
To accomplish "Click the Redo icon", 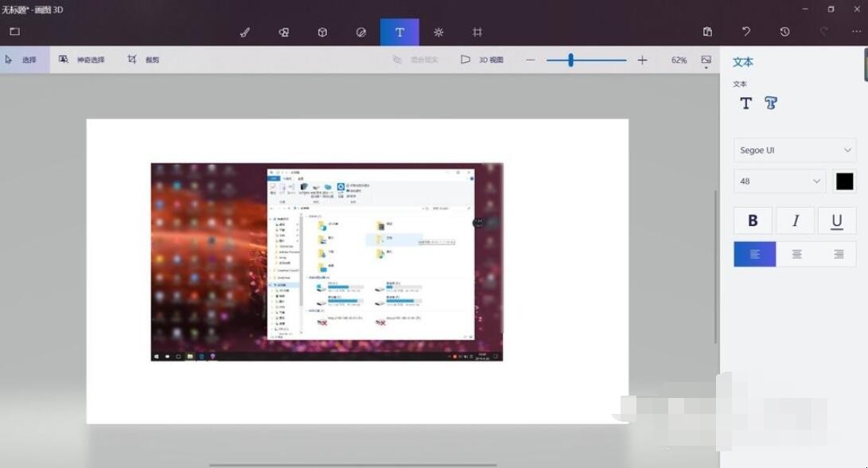I will coord(823,32).
